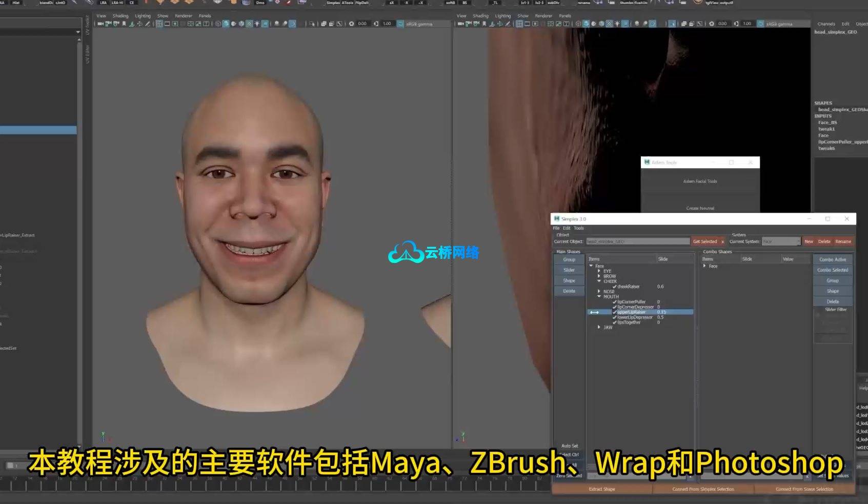Click Select Camera icon in left viewport toolbar

pyautogui.click(x=100, y=24)
